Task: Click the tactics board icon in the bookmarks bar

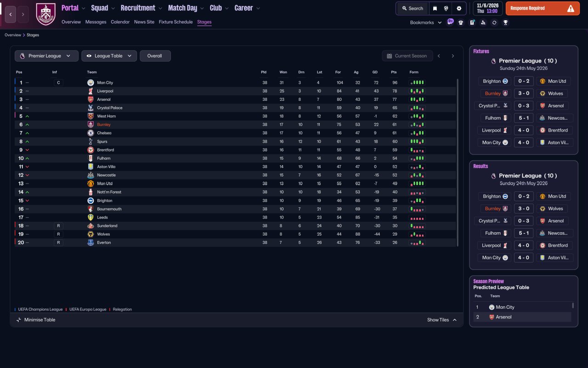Action: (x=472, y=23)
